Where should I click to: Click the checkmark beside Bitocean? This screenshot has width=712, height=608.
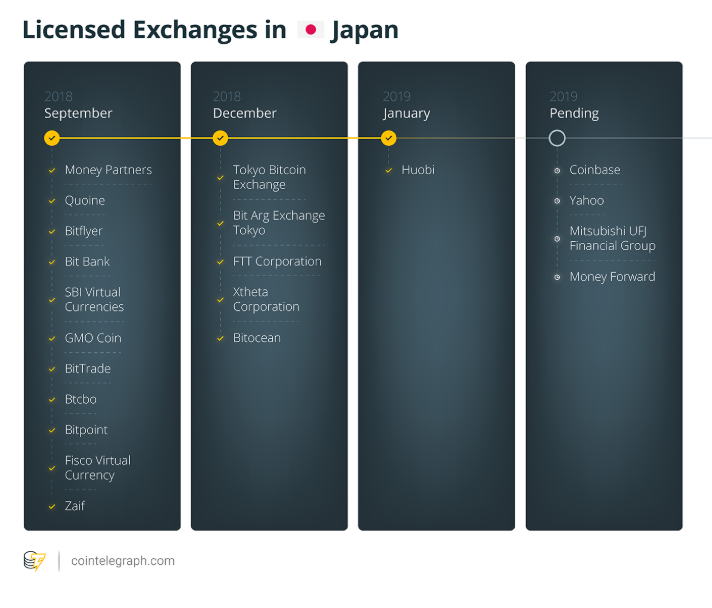[x=220, y=338]
